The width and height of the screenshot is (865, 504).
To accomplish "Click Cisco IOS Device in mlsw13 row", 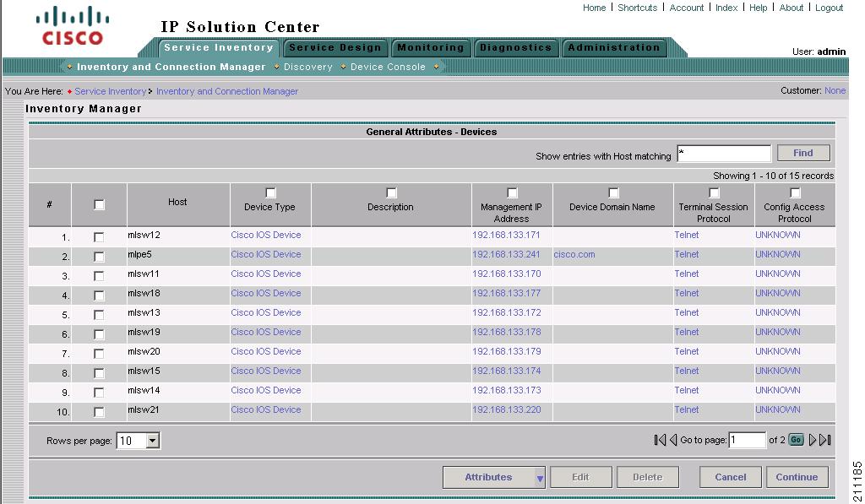I will [266, 312].
